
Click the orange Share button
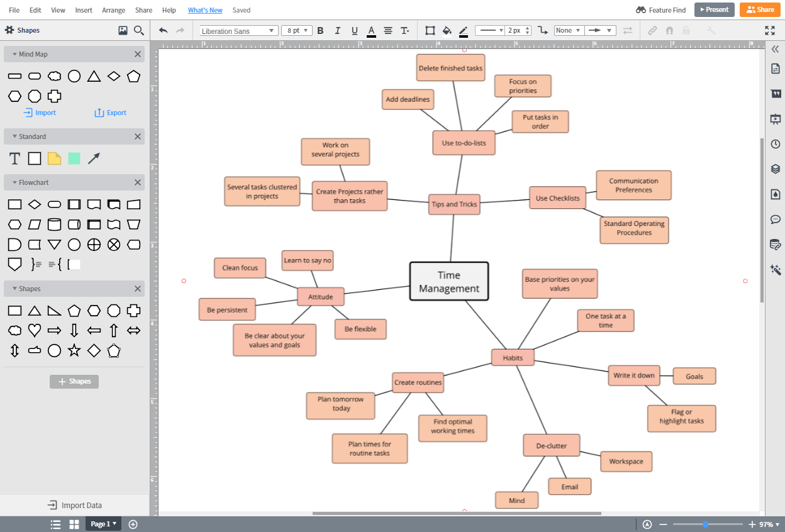point(760,9)
